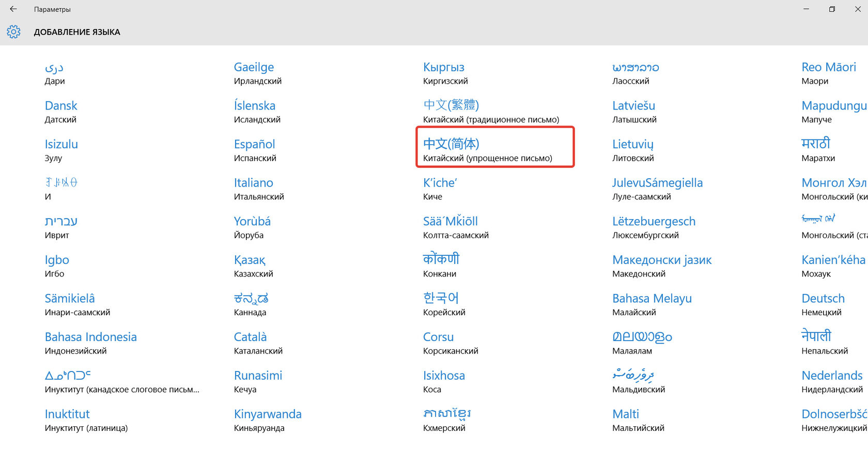Choose Монгол Хэл Mongolian Cyrillic
Viewport: 868px width, 464px height.
834,189
